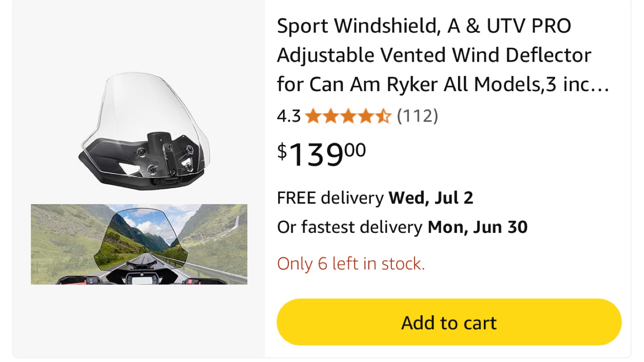Click the Wed, Jul 2 delivery date
Image resolution: width=644 pixels, height=362 pixels.
click(x=431, y=198)
